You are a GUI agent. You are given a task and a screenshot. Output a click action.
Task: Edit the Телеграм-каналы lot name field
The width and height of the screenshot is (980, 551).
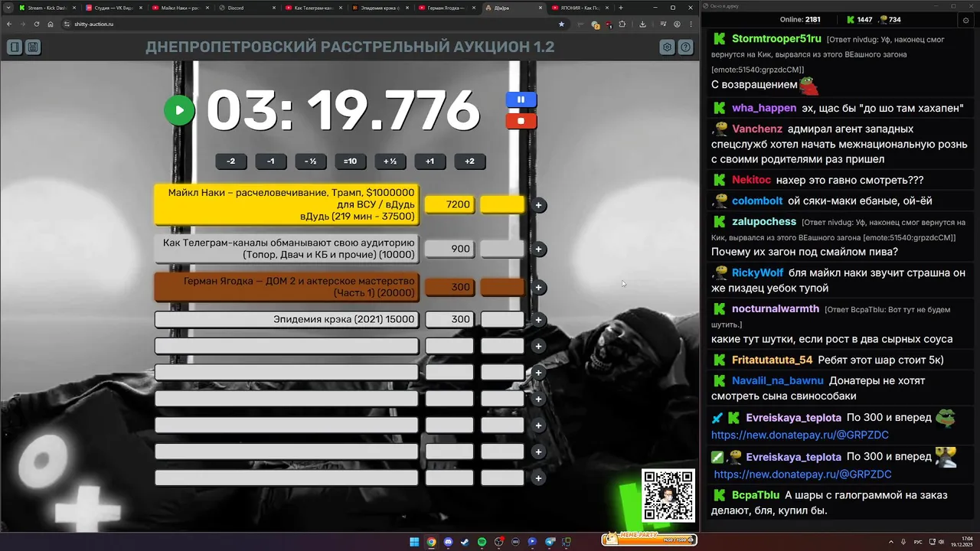click(286, 249)
